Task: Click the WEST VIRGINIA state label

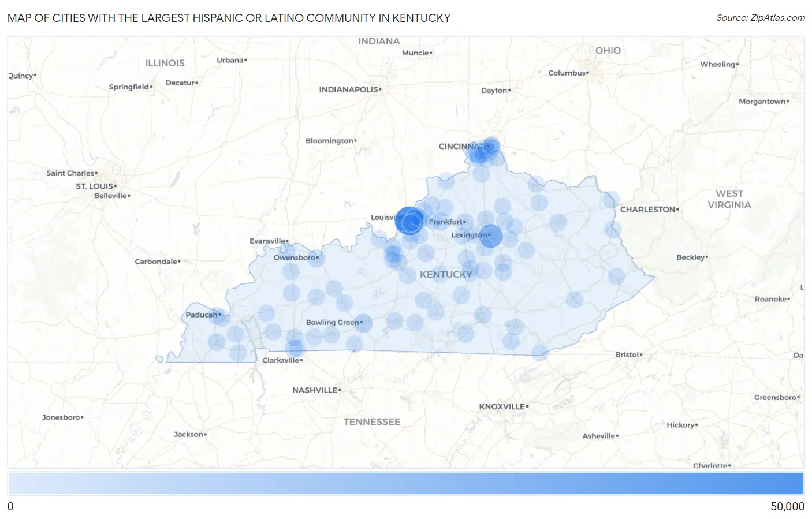Action: point(729,199)
